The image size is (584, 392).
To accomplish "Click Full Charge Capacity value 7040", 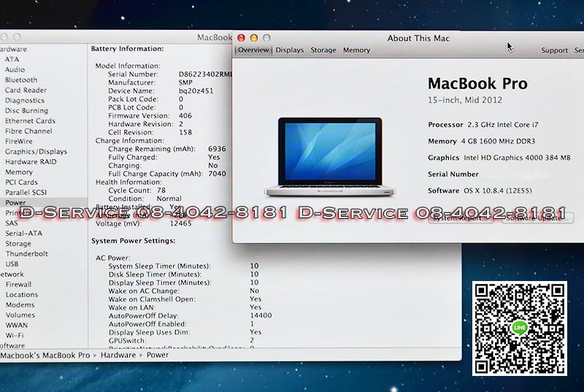I will 217,174.
